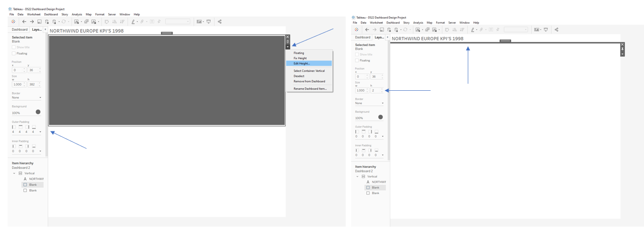The width and height of the screenshot is (644, 228).
Task: Click Share icon in right window toolbar
Action: (557, 30)
